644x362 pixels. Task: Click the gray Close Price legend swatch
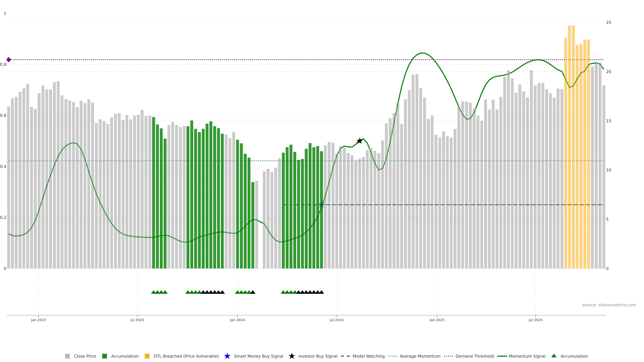click(x=67, y=356)
